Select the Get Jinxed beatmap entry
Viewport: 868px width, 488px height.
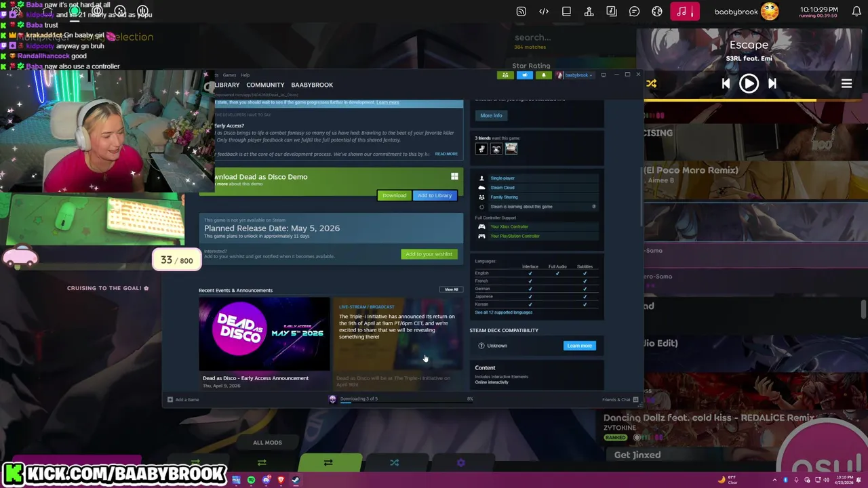click(x=637, y=455)
